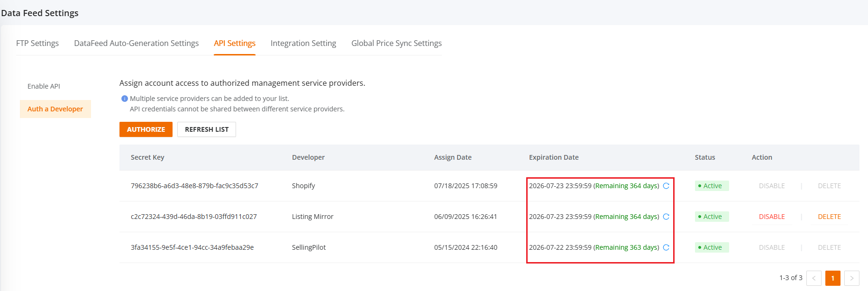Refresh the expiration date for the SellingPilot key
The width and height of the screenshot is (868, 291).
(666, 247)
